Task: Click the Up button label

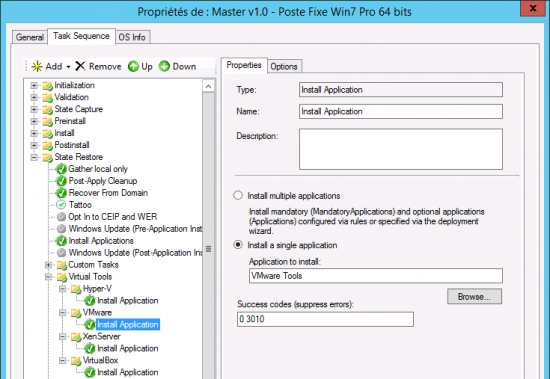Action: [147, 66]
